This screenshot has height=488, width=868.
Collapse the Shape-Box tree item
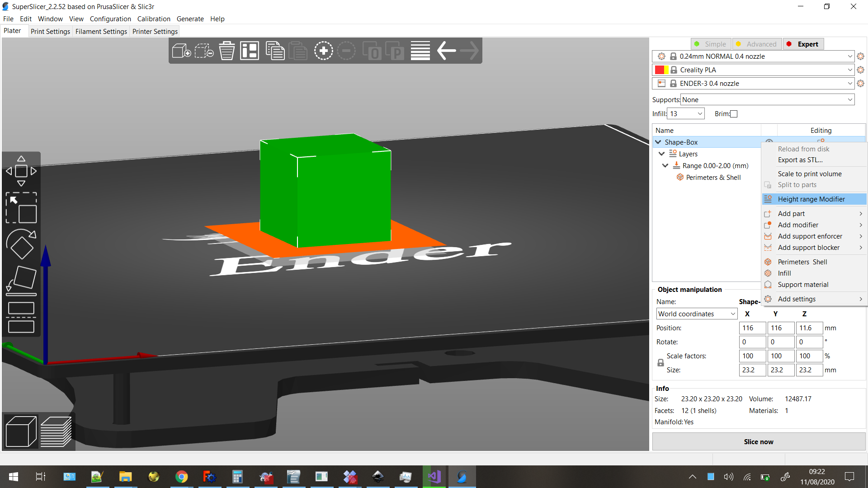point(658,142)
